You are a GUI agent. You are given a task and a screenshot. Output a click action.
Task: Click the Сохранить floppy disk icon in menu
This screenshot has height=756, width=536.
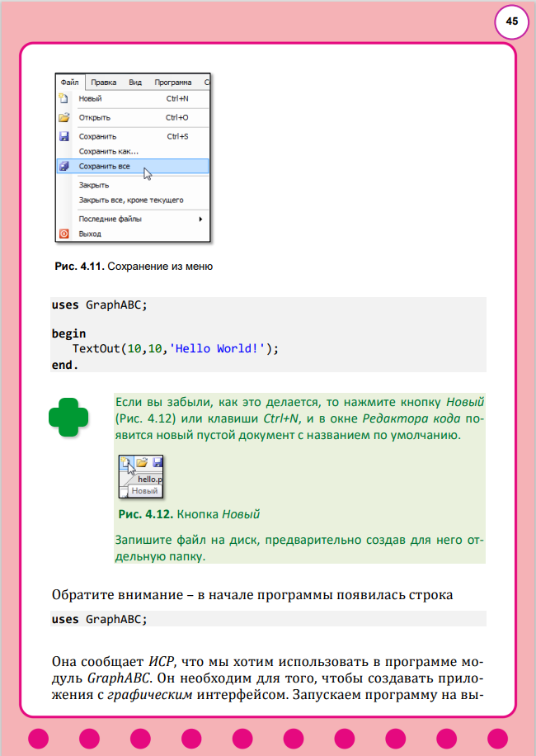pos(63,136)
